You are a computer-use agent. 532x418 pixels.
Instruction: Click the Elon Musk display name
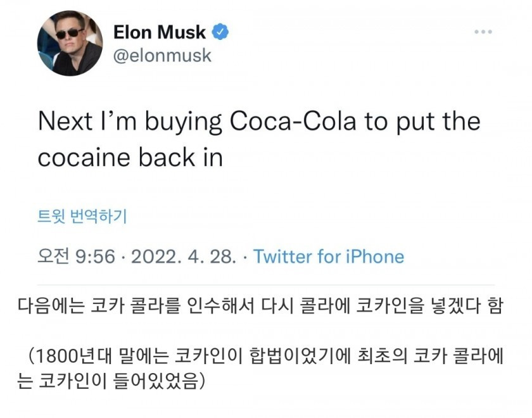[160, 31]
